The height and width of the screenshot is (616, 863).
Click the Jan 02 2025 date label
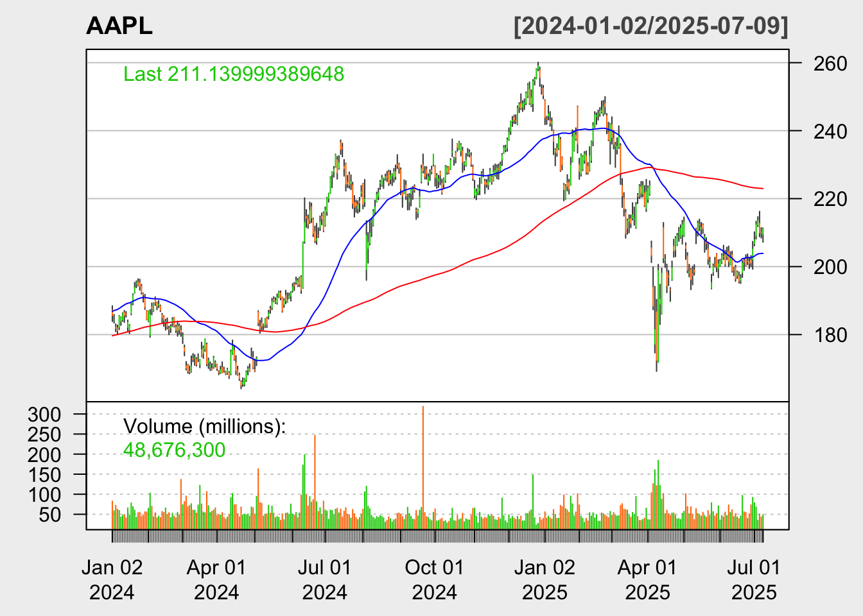(545, 579)
